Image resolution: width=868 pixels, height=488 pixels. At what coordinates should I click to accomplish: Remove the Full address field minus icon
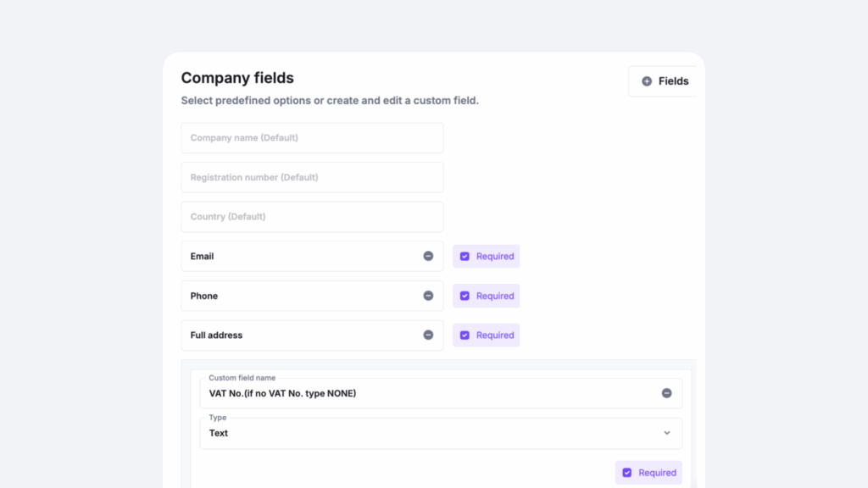click(428, 335)
